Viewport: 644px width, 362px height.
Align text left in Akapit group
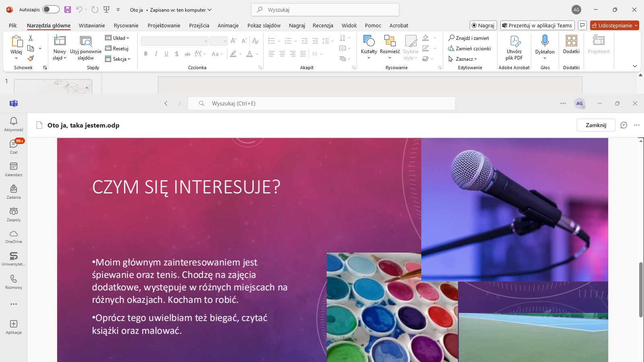click(x=272, y=53)
